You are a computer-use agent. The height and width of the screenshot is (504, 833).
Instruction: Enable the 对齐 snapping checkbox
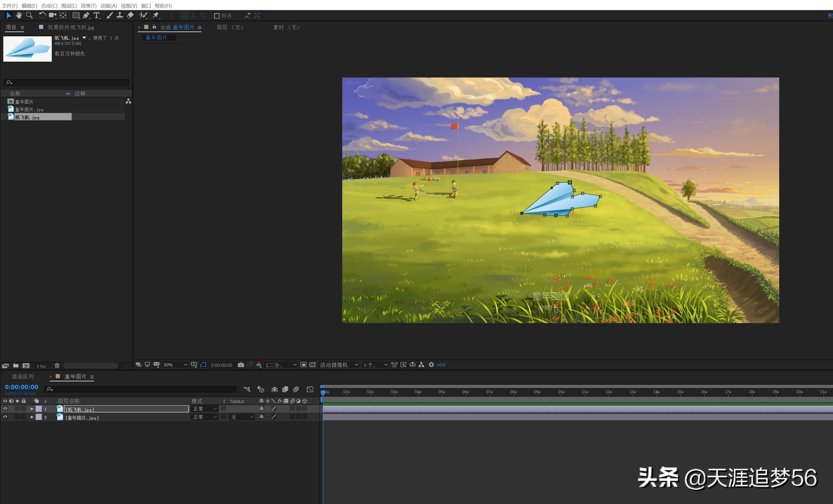point(217,16)
